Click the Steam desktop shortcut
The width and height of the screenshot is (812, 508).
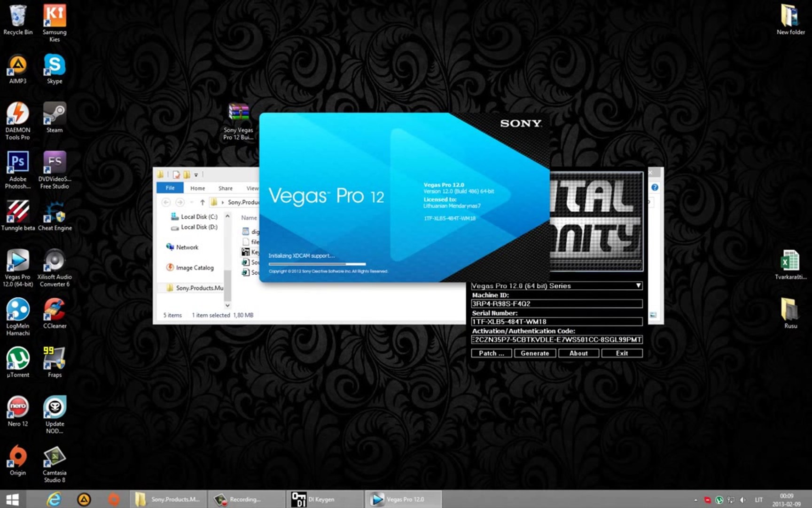tap(55, 118)
